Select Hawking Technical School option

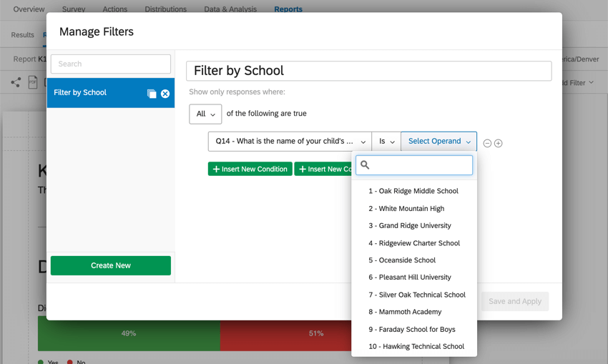click(416, 346)
